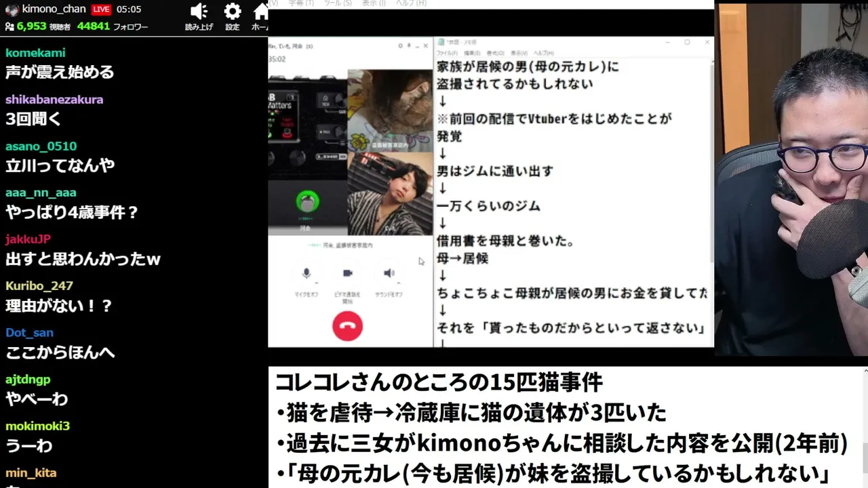This screenshot has width=868, height=488.
Task: Minimize the Notepad window
Action: click(x=667, y=42)
